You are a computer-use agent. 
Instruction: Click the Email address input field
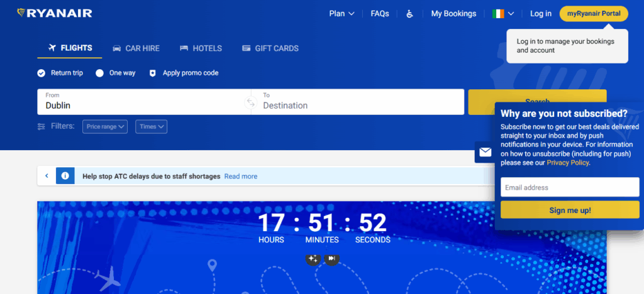pos(569,187)
